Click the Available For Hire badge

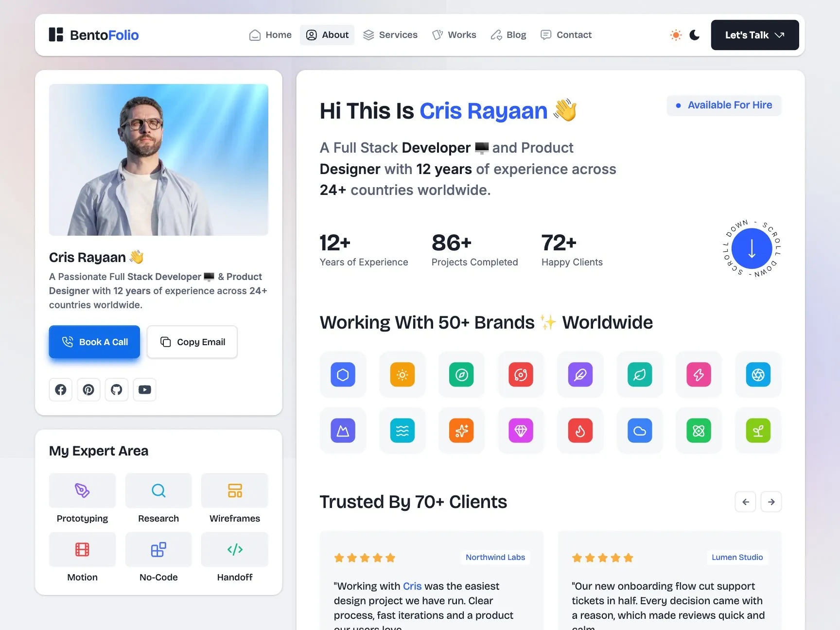pyautogui.click(x=724, y=105)
